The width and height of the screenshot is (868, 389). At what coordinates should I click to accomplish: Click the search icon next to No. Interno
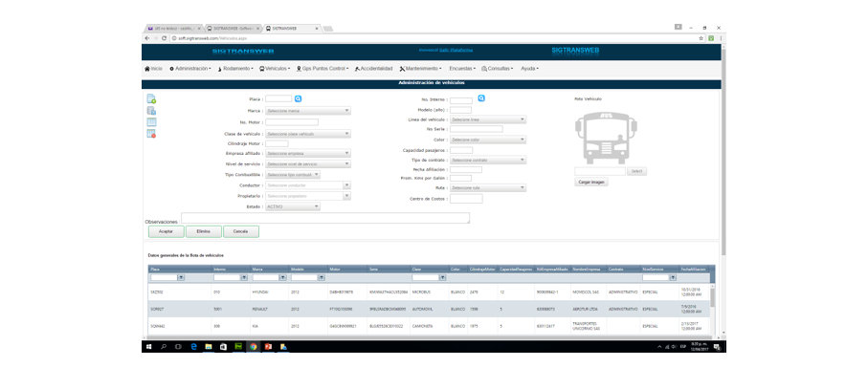click(x=481, y=98)
